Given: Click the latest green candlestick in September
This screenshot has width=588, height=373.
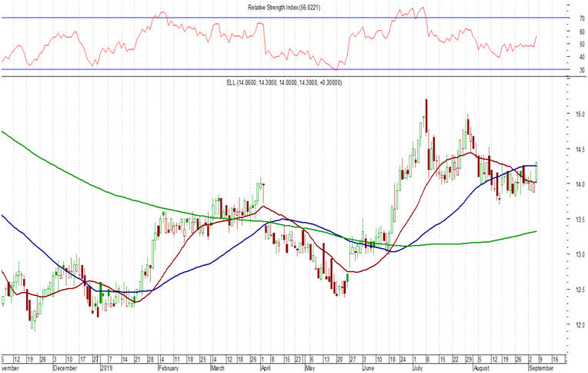Looking at the screenshot, I should (x=535, y=171).
